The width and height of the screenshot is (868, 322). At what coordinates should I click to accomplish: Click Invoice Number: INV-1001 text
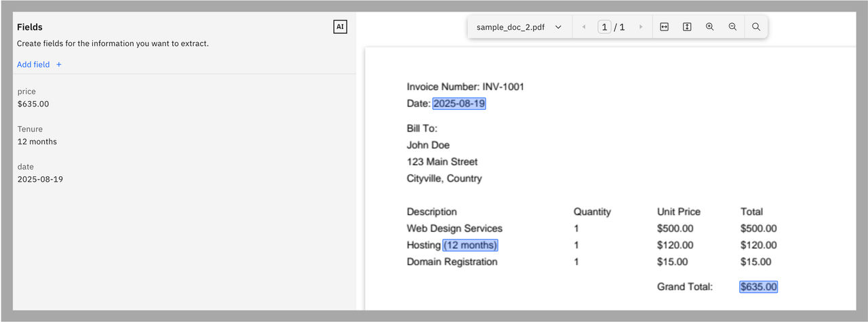coord(465,87)
